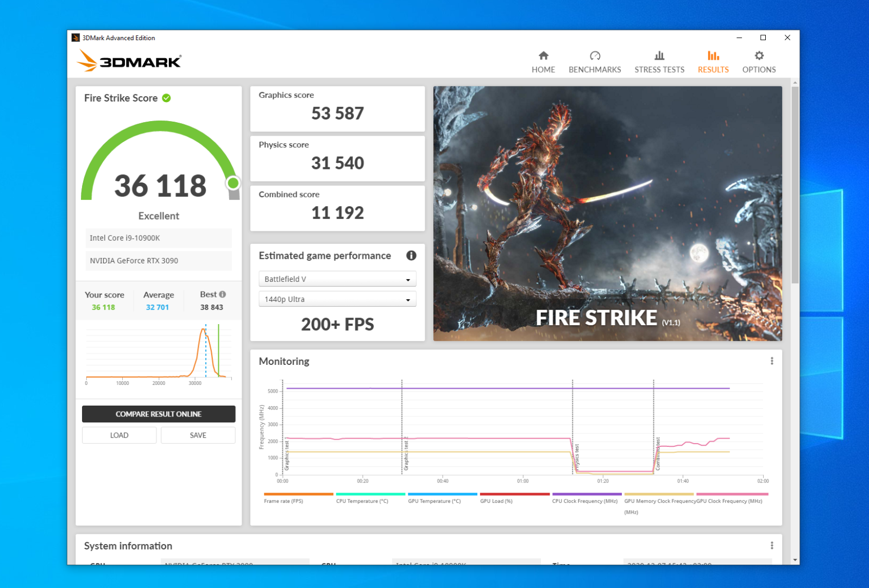This screenshot has height=588, width=869.
Task: Click the 3DMark title bar app icon
Action: (x=75, y=37)
